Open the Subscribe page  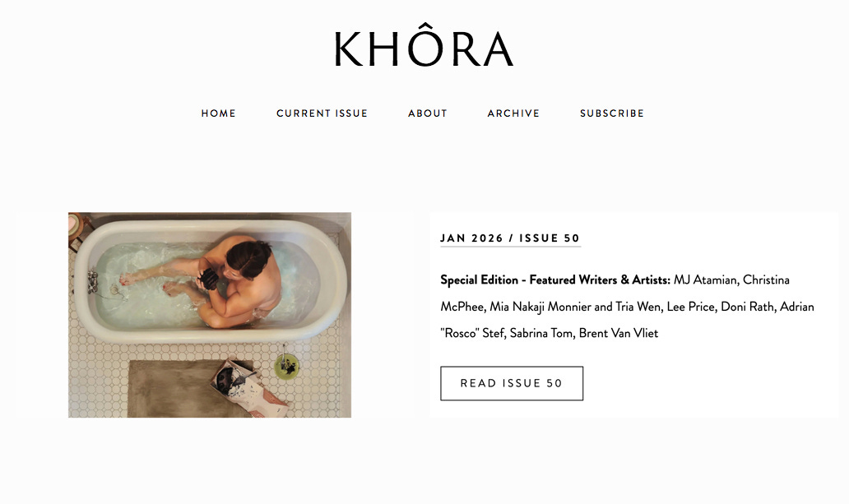pyautogui.click(x=612, y=113)
